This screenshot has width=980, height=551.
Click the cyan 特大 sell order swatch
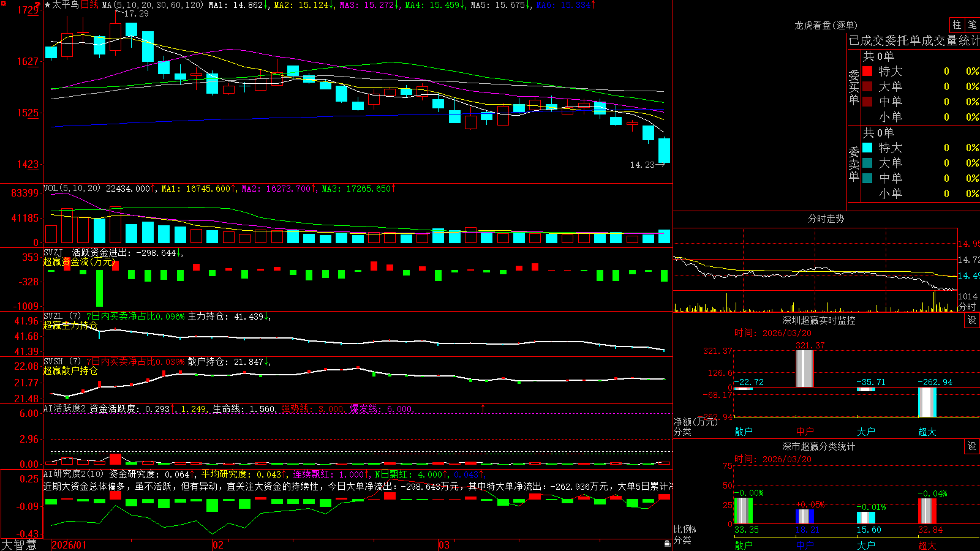[x=867, y=148]
